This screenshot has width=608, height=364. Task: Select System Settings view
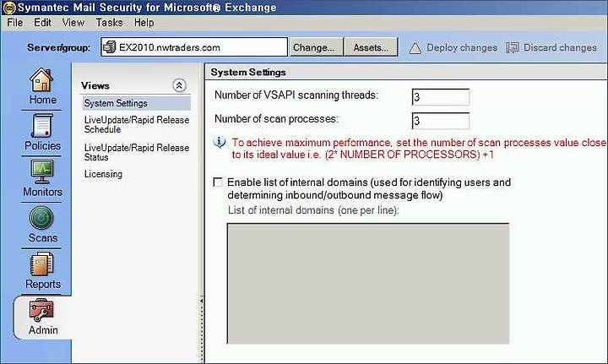tap(137, 103)
